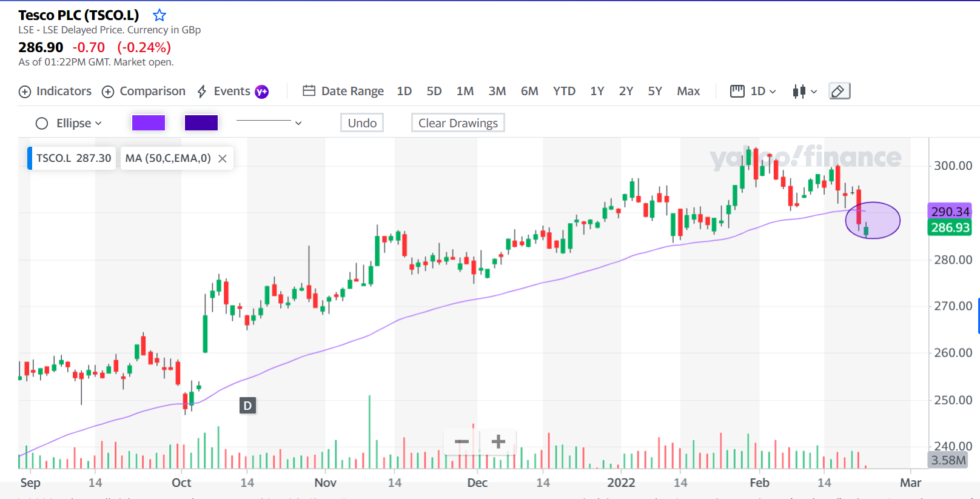
Task: Select the 1Y date range
Action: tap(597, 92)
